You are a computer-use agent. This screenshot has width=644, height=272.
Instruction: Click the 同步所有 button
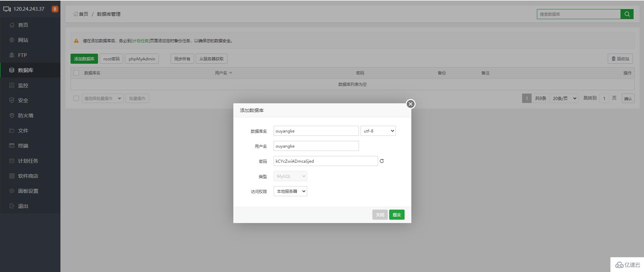(x=182, y=59)
